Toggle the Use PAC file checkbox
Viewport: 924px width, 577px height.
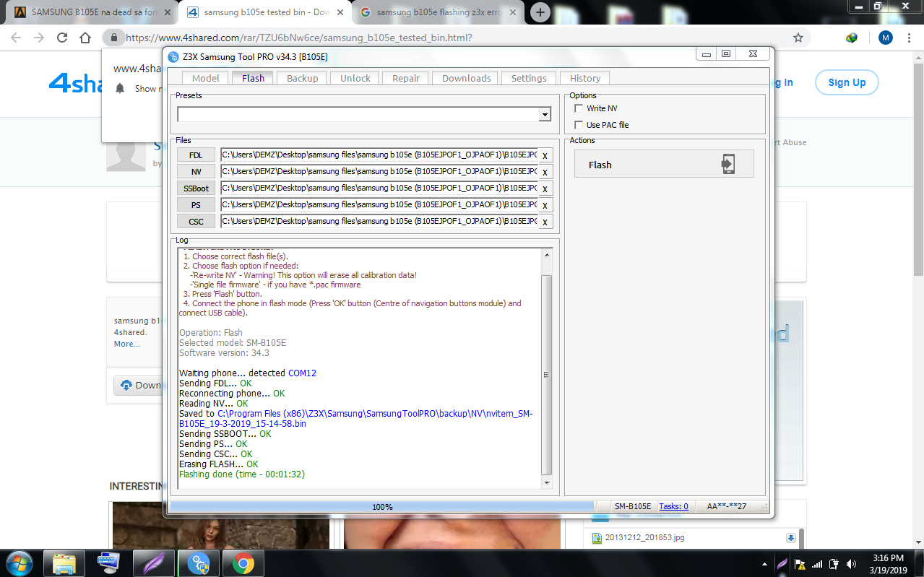(x=578, y=125)
